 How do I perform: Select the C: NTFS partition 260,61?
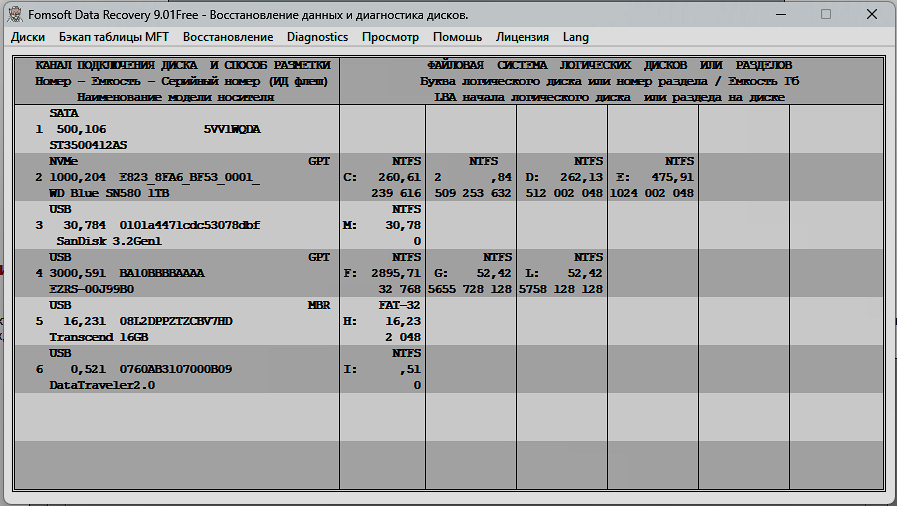(x=382, y=178)
